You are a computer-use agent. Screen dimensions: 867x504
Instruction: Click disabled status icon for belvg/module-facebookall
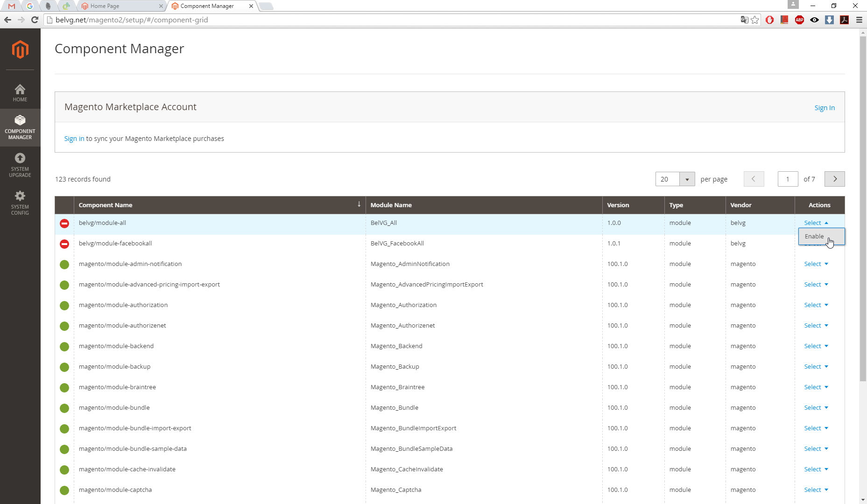(x=64, y=244)
